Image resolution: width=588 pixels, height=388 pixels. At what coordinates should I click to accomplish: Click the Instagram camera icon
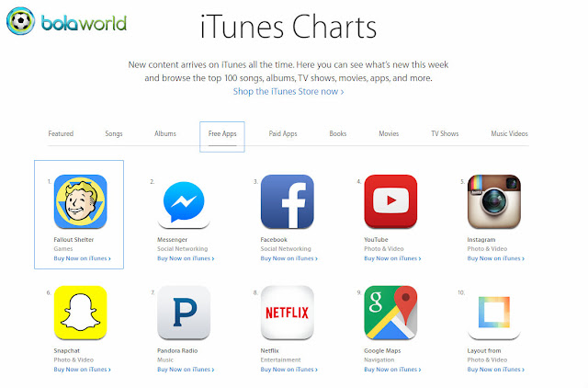click(x=494, y=201)
